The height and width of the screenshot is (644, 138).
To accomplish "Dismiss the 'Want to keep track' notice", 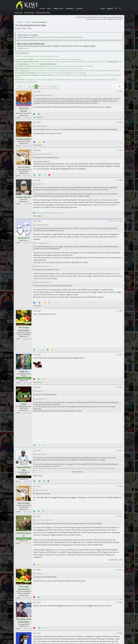I will [120, 43].
